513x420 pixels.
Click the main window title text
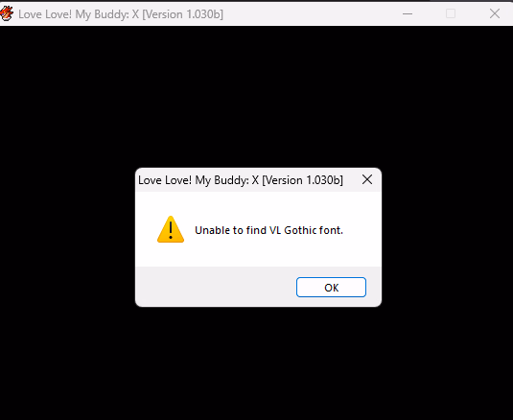[121, 14]
